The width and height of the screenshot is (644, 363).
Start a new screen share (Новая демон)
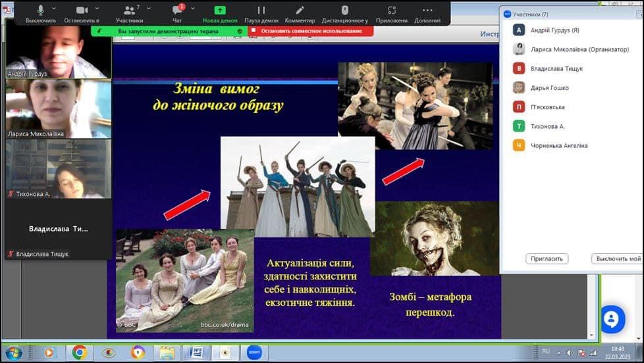(220, 14)
